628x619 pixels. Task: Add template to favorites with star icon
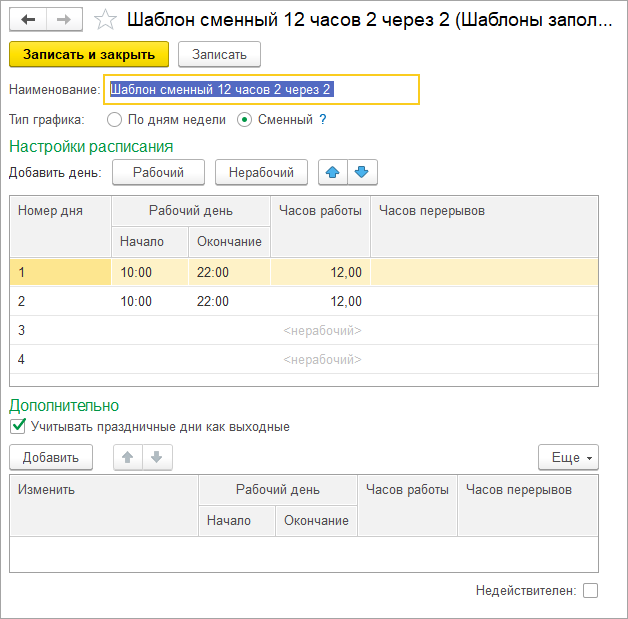(x=105, y=20)
